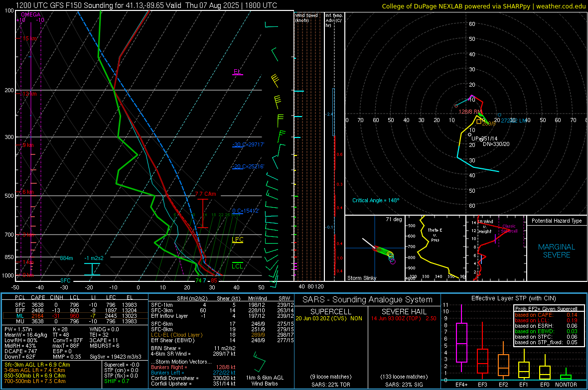
Task: Click the DN=330/20 hodograph label
Action: click(x=496, y=144)
